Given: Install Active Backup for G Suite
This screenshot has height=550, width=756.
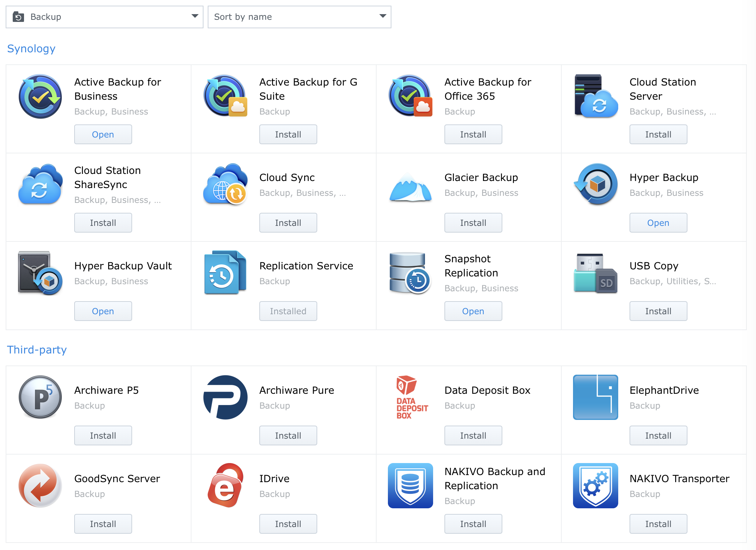Looking at the screenshot, I should click(288, 134).
